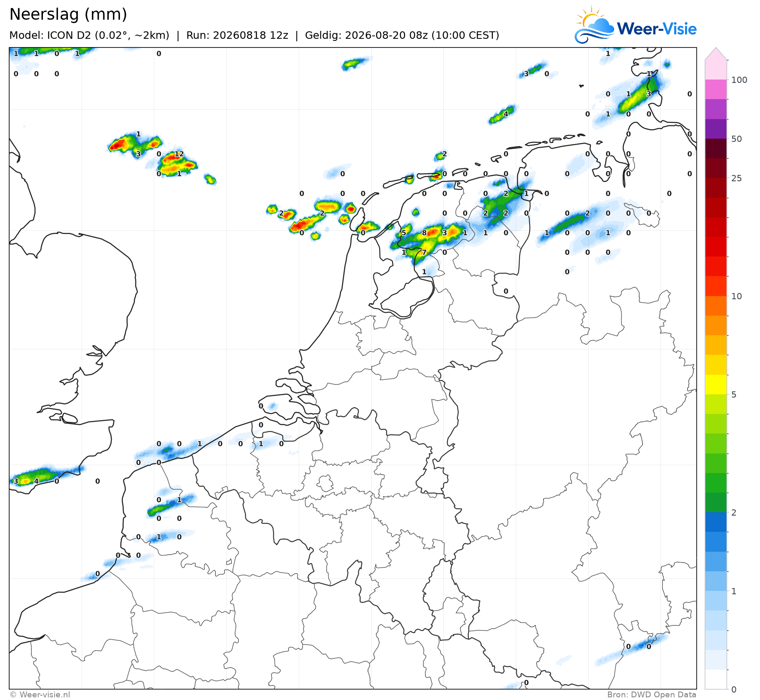Select the purple swatch near value 50
This screenshot has height=700, width=760.
tap(716, 129)
